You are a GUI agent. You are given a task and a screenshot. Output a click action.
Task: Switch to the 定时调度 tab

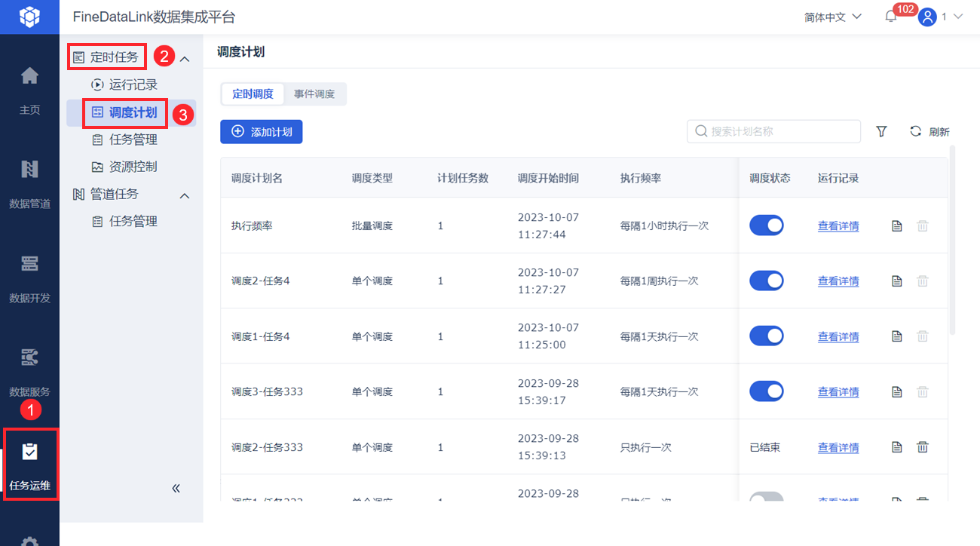tap(253, 94)
